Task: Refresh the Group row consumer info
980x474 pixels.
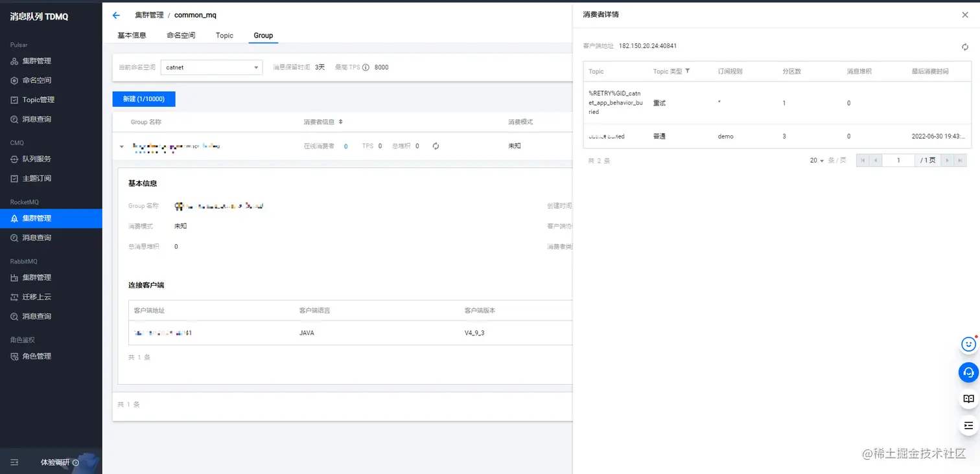Action: 436,146
